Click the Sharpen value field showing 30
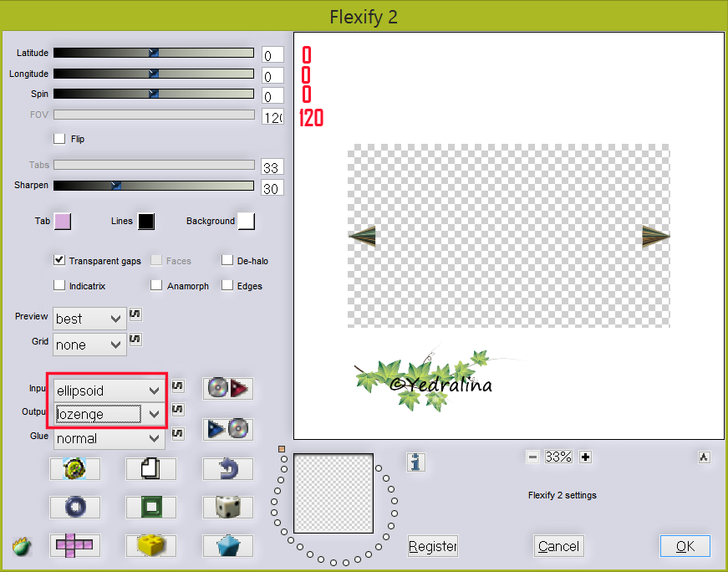 point(272,188)
